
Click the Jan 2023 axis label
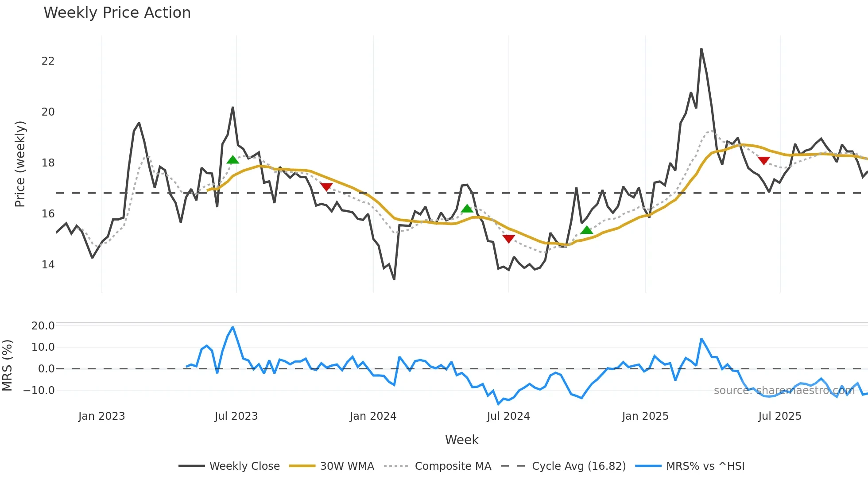click(x=102, y=416)
